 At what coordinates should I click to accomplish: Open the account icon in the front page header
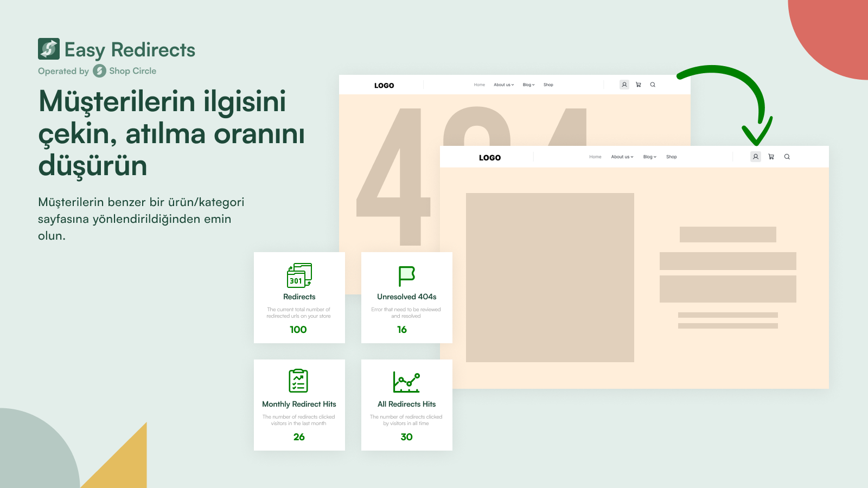(756, 157)
